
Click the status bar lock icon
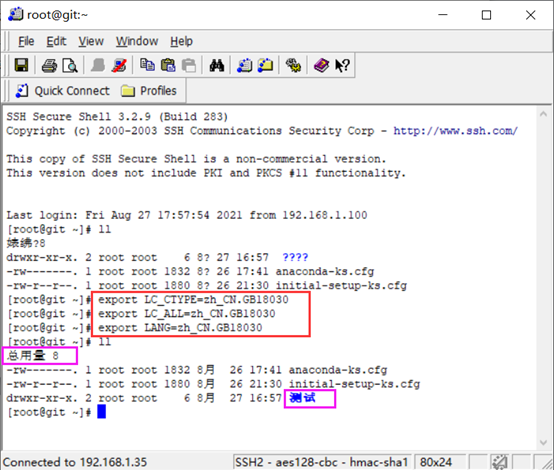[x=499, y=462]
